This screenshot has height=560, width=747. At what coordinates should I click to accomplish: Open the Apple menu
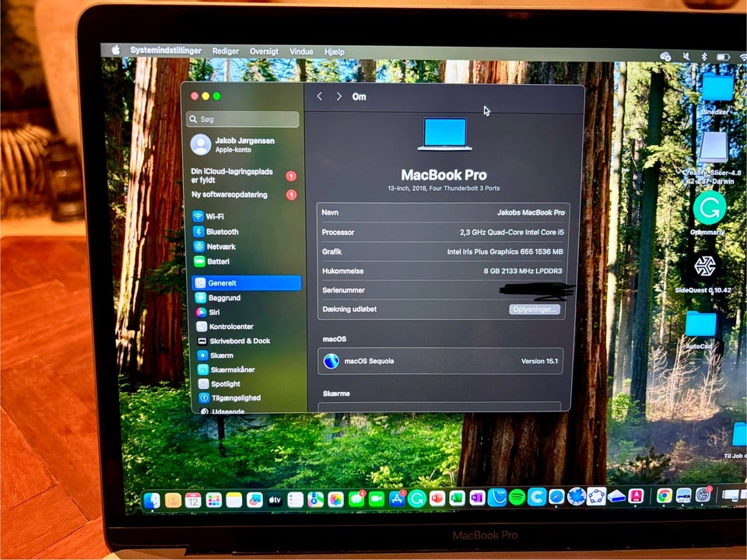pos(116,50)
